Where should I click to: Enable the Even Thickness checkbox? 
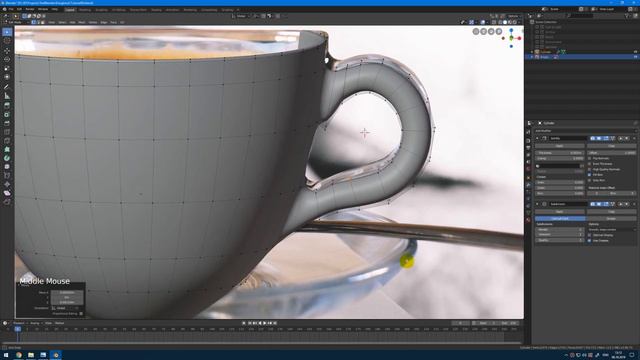pyautogui.click(x=589, y=164)
